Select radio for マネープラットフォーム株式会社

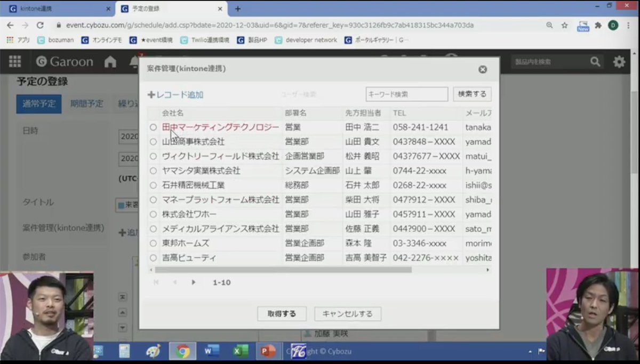153,200
